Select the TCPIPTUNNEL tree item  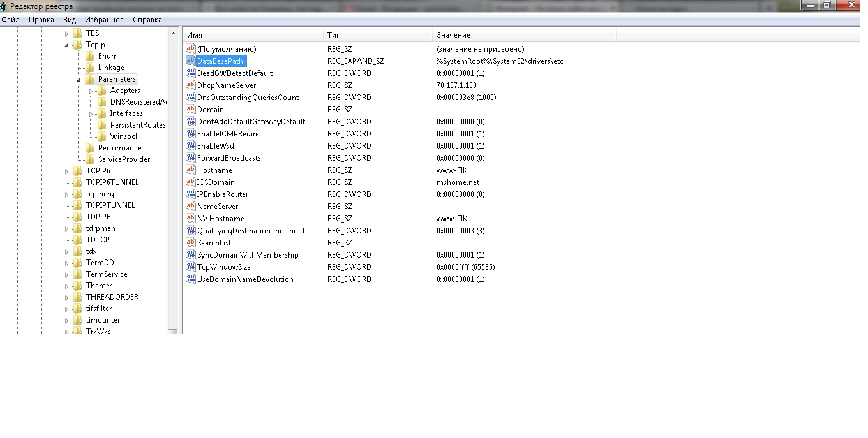coord(110,205)
